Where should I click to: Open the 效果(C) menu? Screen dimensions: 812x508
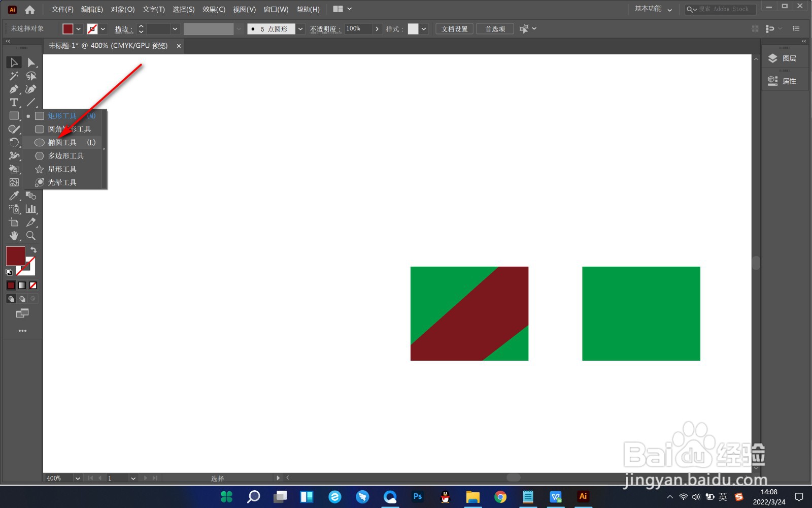(214, 9)
